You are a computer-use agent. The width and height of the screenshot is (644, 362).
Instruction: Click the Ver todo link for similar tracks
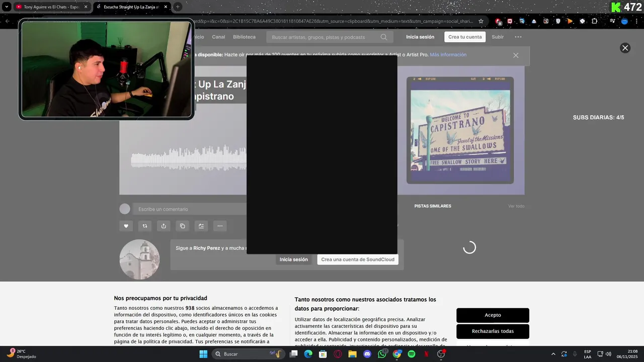tap(516, 206)
